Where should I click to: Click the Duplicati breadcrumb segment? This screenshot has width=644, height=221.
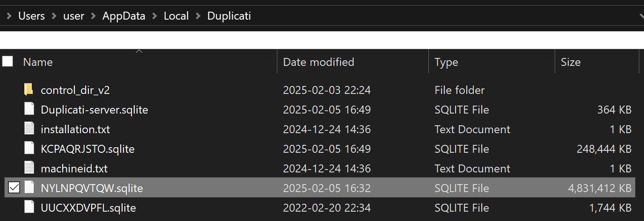(229, 16)
